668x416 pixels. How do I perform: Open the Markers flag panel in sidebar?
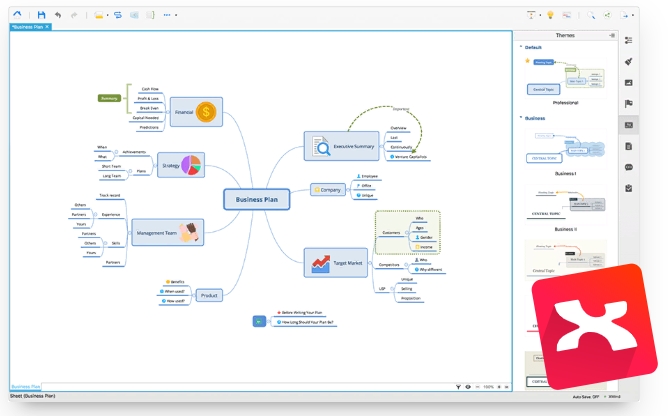tap(628, 104)
